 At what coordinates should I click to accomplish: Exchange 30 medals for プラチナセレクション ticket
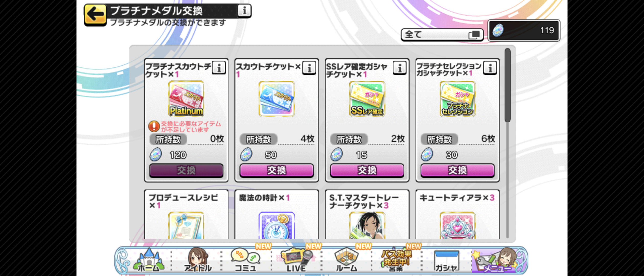(457, 170)
